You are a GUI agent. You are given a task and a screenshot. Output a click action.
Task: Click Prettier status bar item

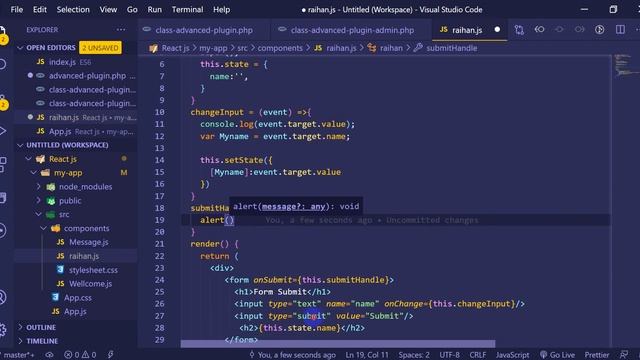coord(596,355)
